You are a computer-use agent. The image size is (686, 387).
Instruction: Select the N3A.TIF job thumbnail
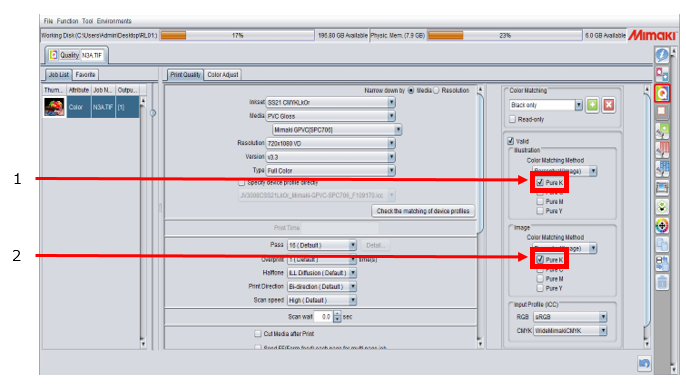tap(54, 107)
